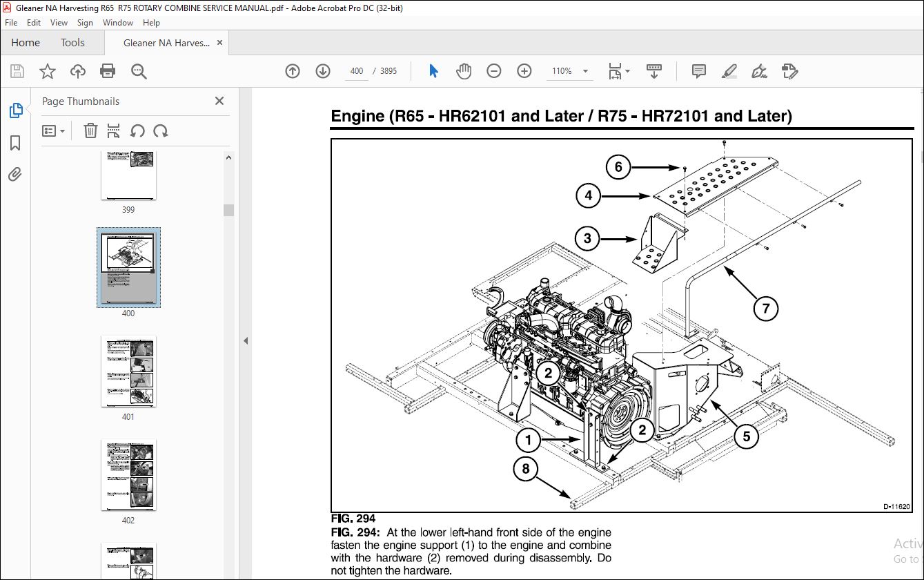
Task: Print the document using printer icon
Action: (x=108, y=71)
